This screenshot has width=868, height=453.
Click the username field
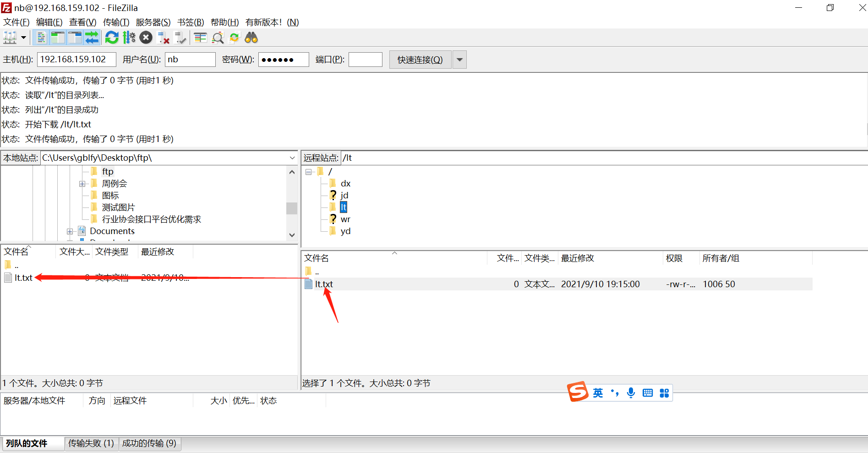(190, 60)
